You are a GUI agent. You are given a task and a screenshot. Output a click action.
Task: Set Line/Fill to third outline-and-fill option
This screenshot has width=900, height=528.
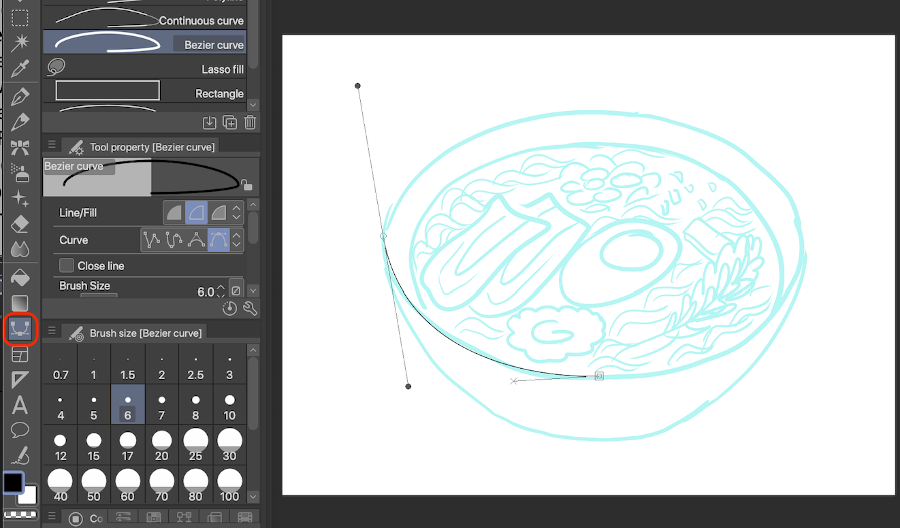pos(219,213)
